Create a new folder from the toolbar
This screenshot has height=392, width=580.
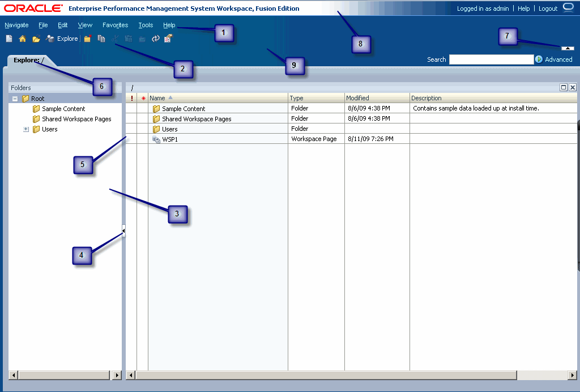coord(87,39)
